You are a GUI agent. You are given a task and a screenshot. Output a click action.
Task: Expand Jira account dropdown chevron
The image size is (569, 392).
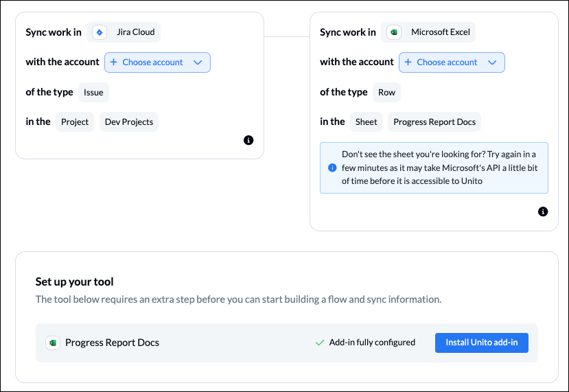(x=198, y=62)
